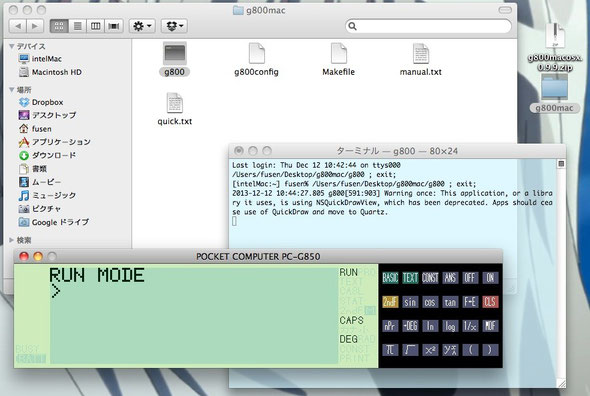Click the green TEXT key on emulator keypad
590x396 pixels.
(x=410, y=278)
